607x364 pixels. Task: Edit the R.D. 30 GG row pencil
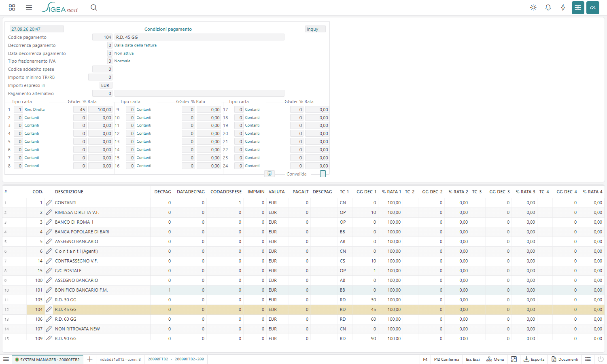click(x=49, y=300)
